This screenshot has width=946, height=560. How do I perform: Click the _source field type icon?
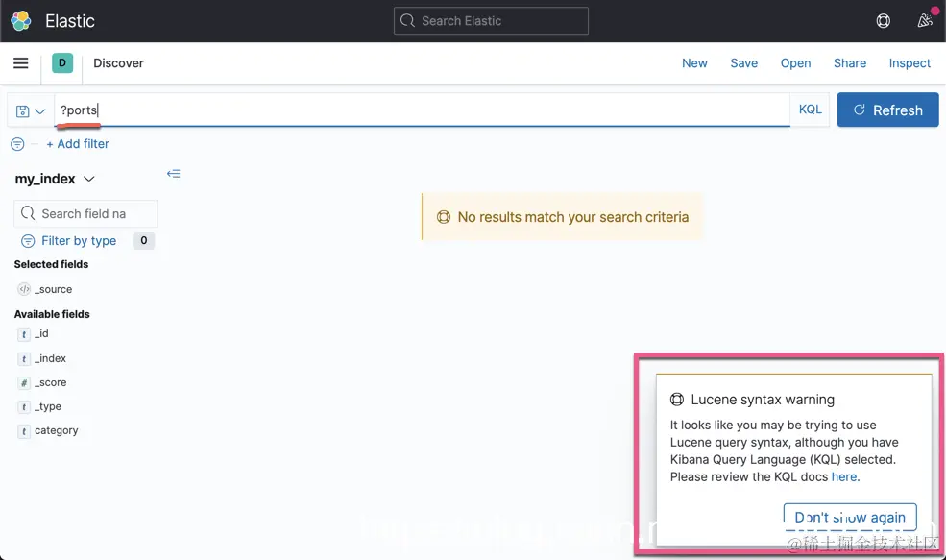pyautogui.click(x=24, y=289)
